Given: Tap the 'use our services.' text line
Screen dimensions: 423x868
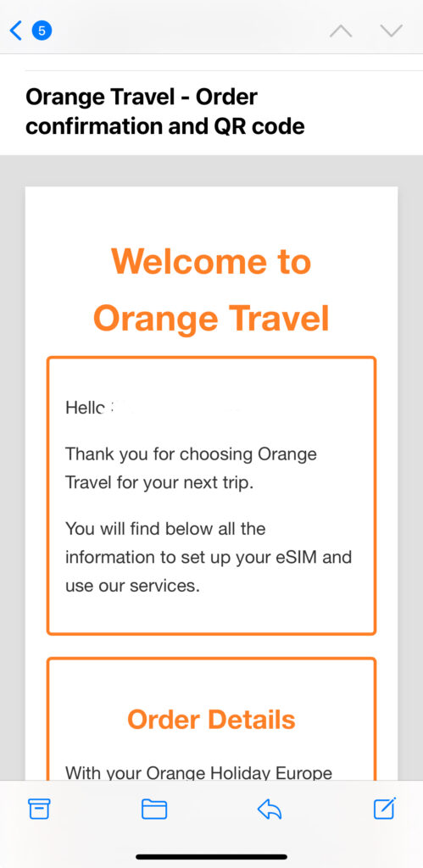Looking at the screenshot, I should tap(132, 586).
